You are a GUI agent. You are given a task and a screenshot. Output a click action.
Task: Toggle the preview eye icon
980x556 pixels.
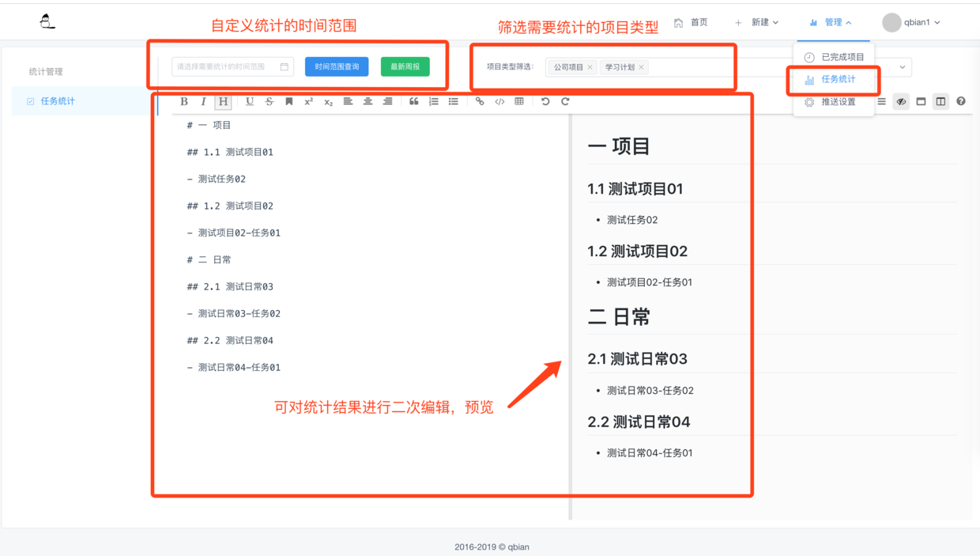(x=901, y=101)
